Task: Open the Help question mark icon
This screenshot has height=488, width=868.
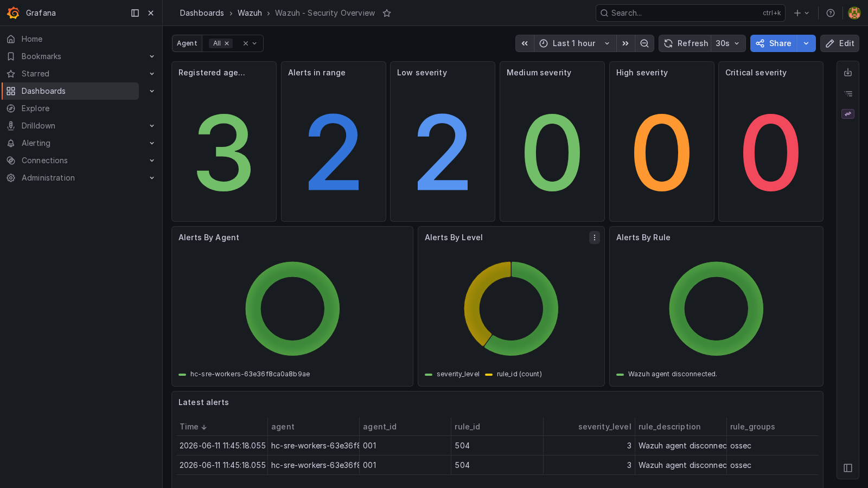Action: tap(831, 13)
